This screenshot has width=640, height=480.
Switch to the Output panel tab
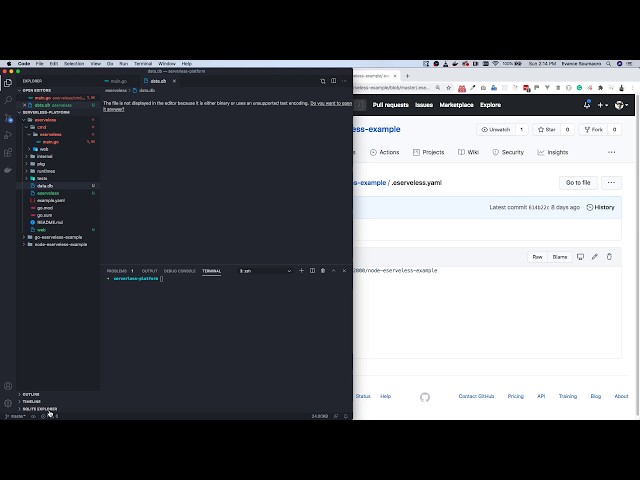pyautogui.click(x=149, y=271)
